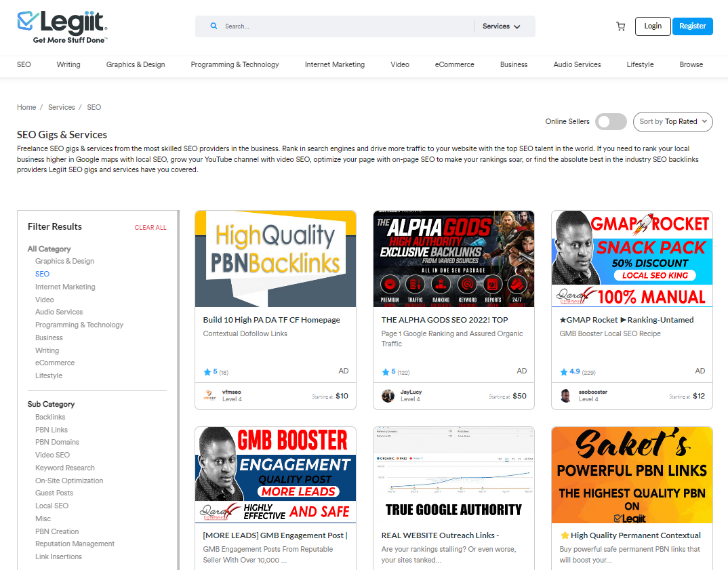Open the Services search scope dropdown
This screenshot has height=570, width=728.
coord(502,26)
